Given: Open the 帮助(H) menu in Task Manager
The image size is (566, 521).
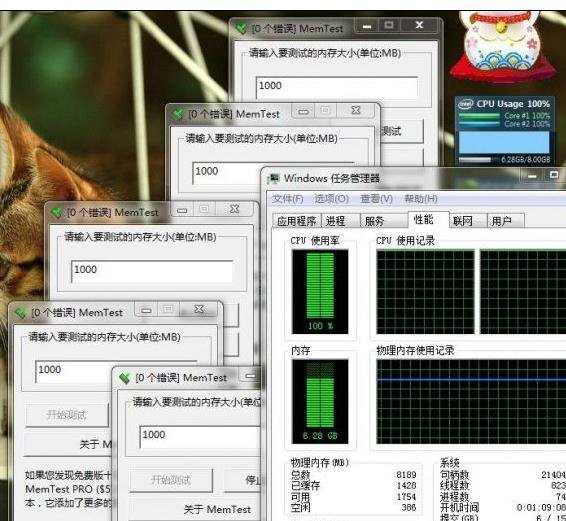Looking at the screenshot, I should pos(421,199).
